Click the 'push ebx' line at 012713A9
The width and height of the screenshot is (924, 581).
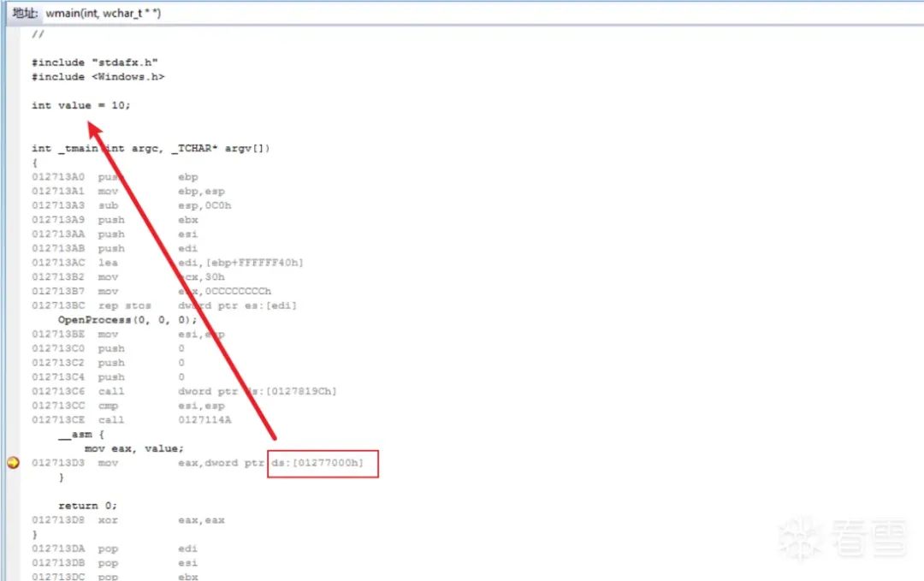pos(115,220)
